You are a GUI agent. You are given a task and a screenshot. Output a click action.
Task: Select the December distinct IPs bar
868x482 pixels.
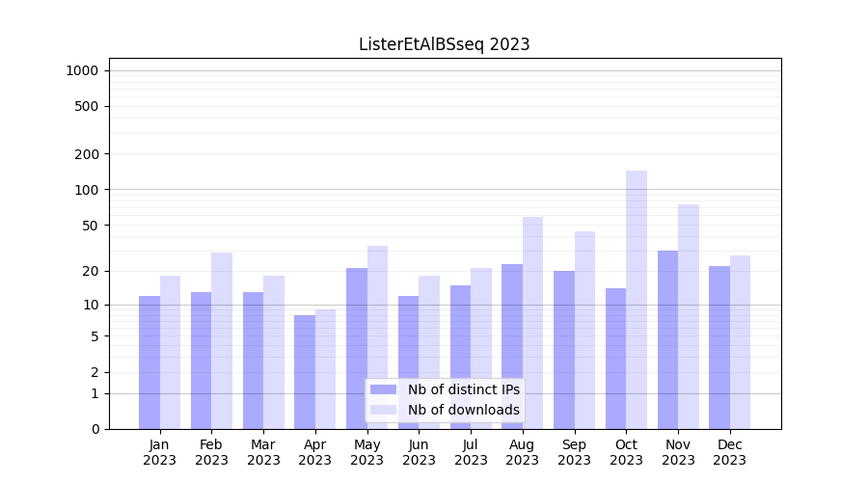(x=719, y=347)
